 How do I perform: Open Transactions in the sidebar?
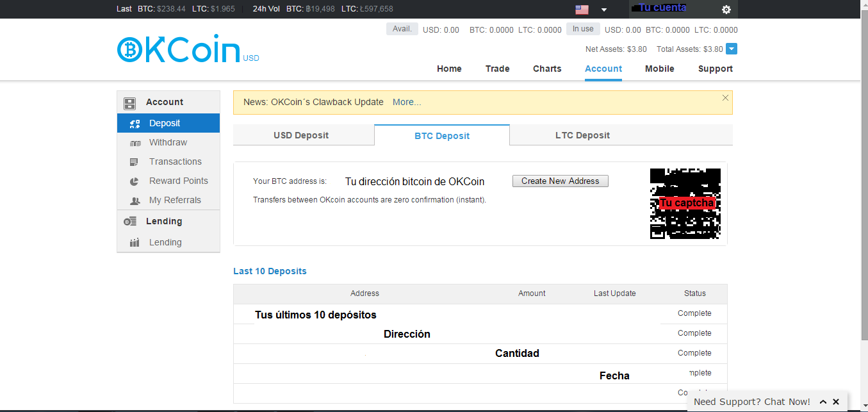point(168,162)
